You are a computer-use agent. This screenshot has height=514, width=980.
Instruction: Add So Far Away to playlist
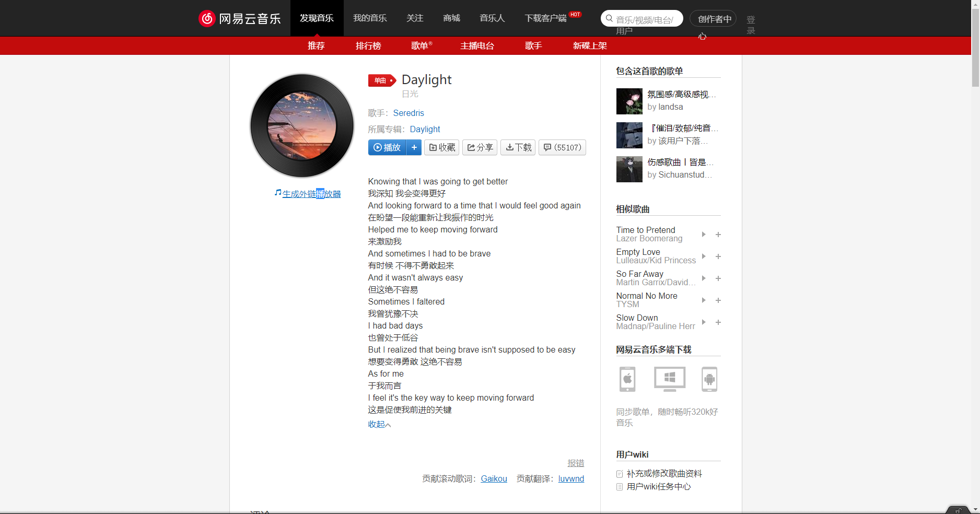[x=718, y=278]
